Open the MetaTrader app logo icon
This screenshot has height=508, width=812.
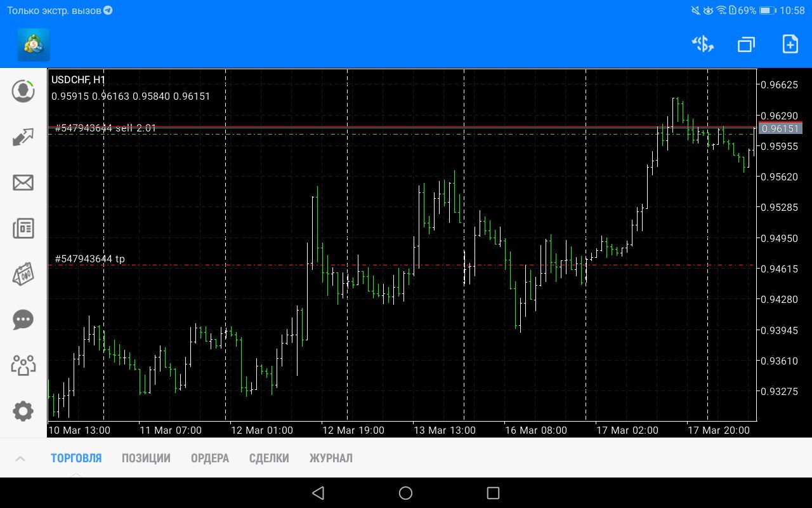point(34,44)
